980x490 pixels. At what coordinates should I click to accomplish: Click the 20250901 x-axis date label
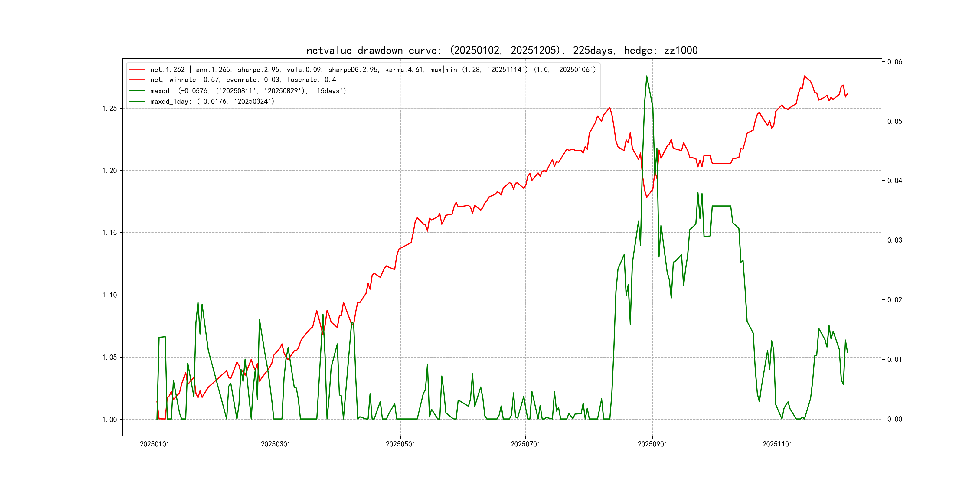pyautogui.click(x=652, y=444)
